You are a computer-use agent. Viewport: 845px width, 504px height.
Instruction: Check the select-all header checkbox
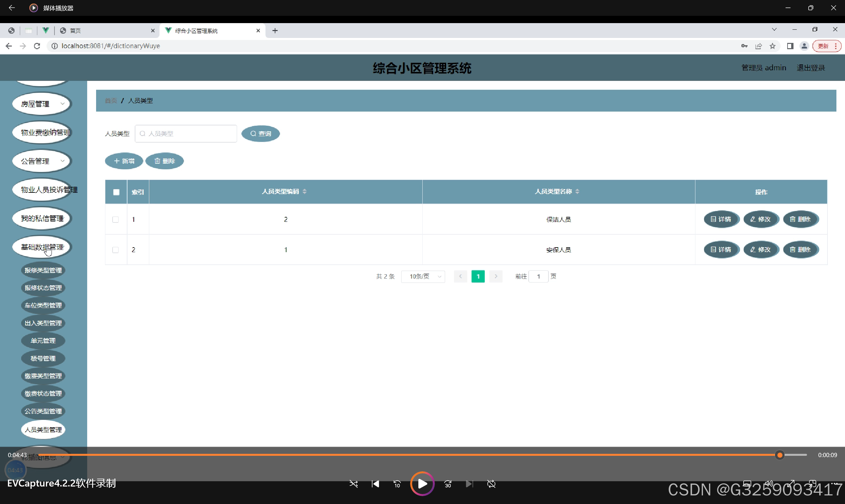click(x=116, y=192)
